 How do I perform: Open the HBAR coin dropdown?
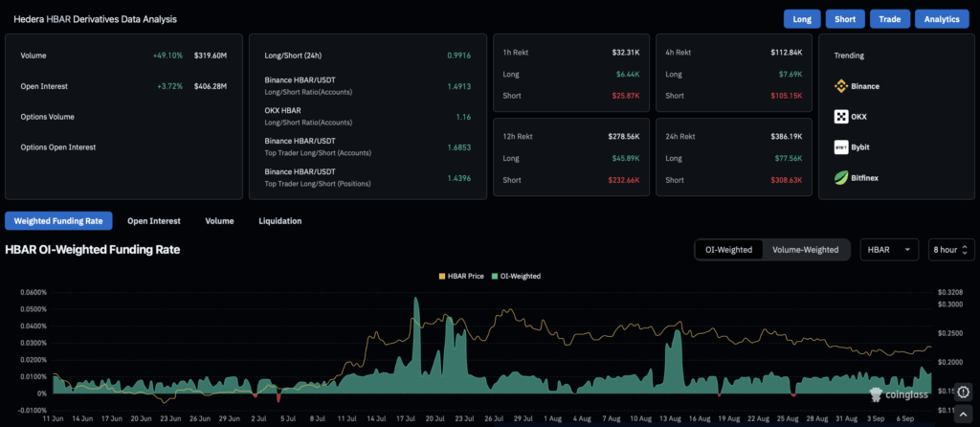[x=889, y=250]
